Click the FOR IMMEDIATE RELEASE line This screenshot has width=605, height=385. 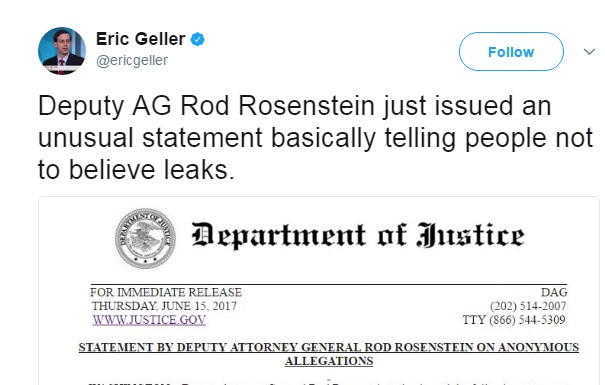point(166,292)
